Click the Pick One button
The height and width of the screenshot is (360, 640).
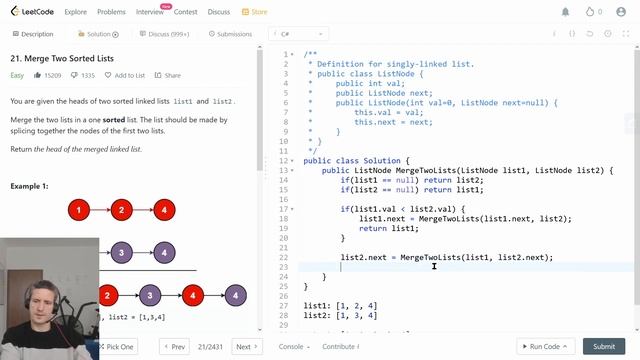(x=118, y=347)
